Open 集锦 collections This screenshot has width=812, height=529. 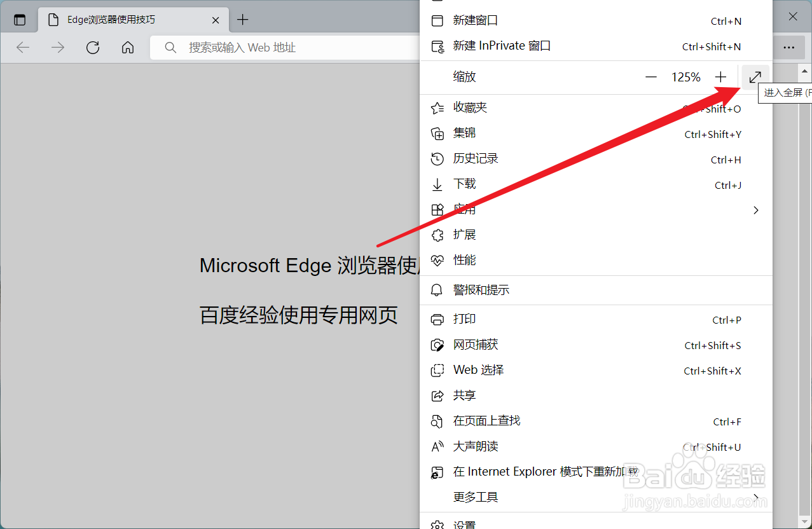tap(596, 134)
